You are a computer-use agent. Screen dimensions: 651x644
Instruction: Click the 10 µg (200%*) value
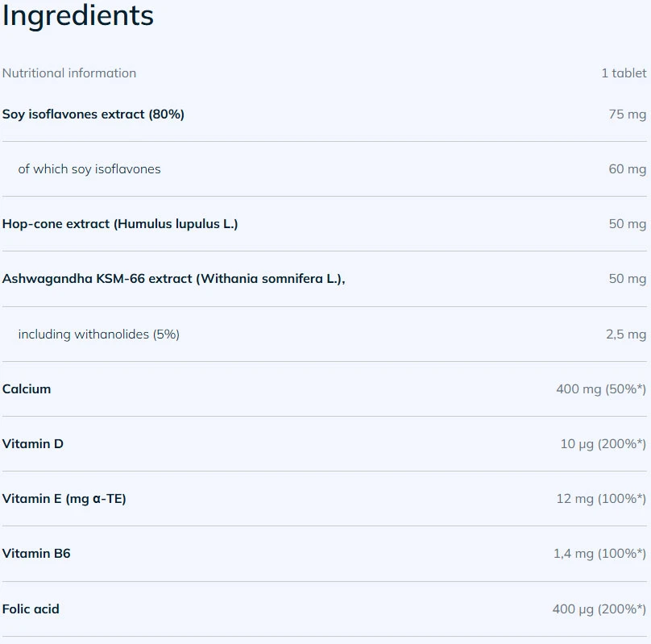pyautogui.click(x=603, y=444)
